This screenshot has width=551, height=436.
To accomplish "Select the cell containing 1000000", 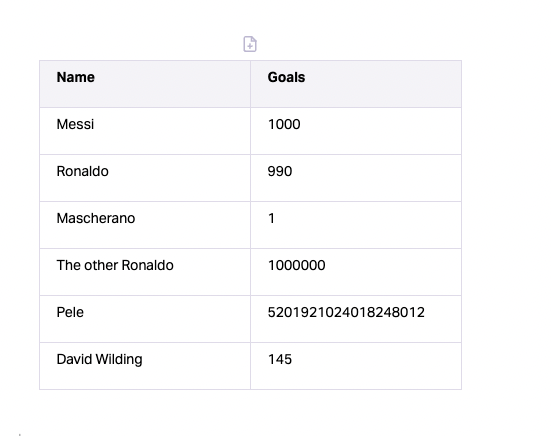I will click(x=356, y=272).
